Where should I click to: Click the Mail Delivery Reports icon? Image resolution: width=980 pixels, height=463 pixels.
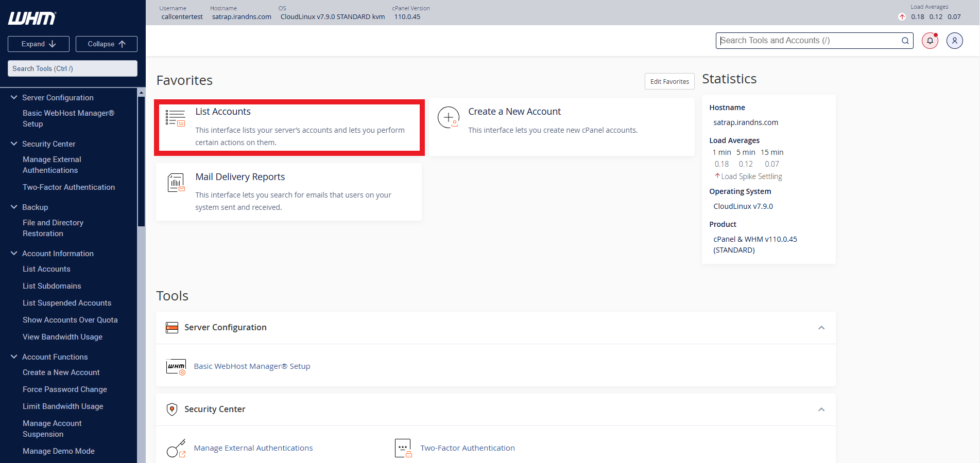tap(176, 183)
